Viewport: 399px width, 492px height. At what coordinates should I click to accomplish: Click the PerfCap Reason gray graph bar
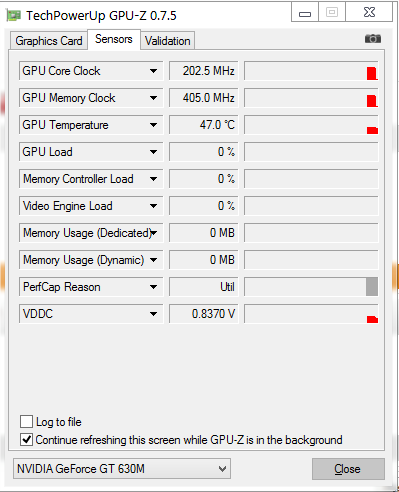pyautogui.click(x=372, y=287)
